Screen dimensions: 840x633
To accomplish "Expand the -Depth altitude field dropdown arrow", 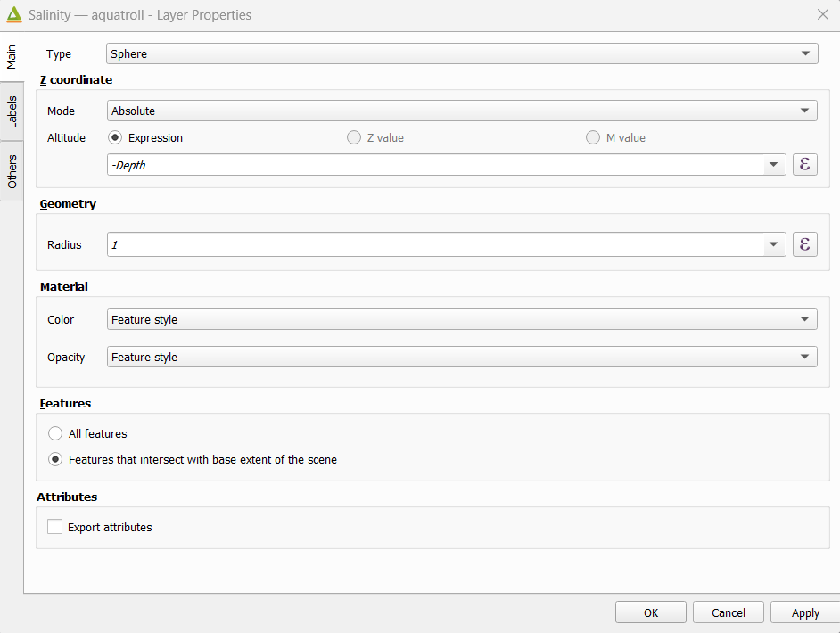I will pyautogui.click(x=774, y=164).
